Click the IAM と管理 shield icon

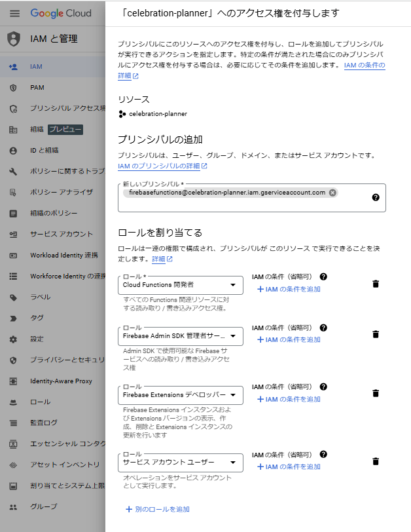[14, 39]
